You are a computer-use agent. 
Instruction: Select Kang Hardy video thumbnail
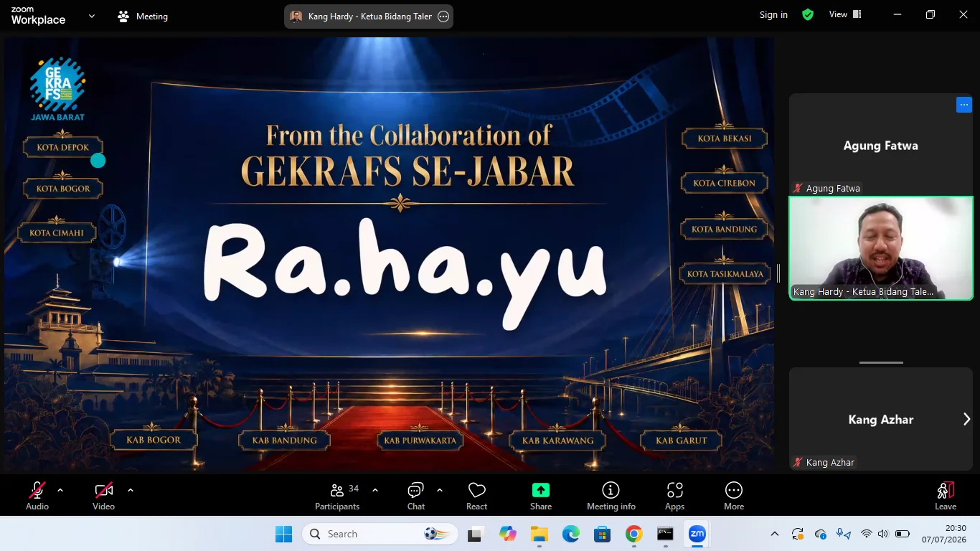coord(881,248)
